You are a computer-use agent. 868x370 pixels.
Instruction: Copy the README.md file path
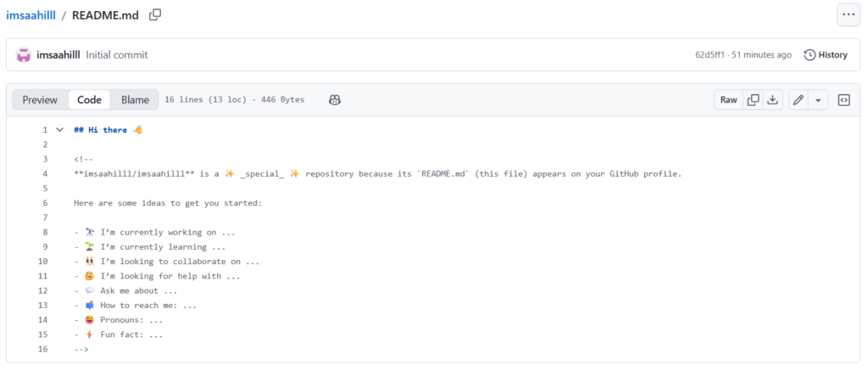pos(155,14)
